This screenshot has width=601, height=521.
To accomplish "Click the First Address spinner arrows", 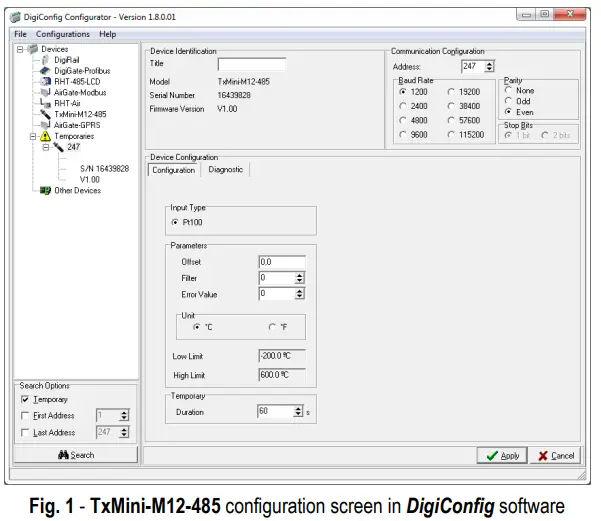I will coord(123,415).
